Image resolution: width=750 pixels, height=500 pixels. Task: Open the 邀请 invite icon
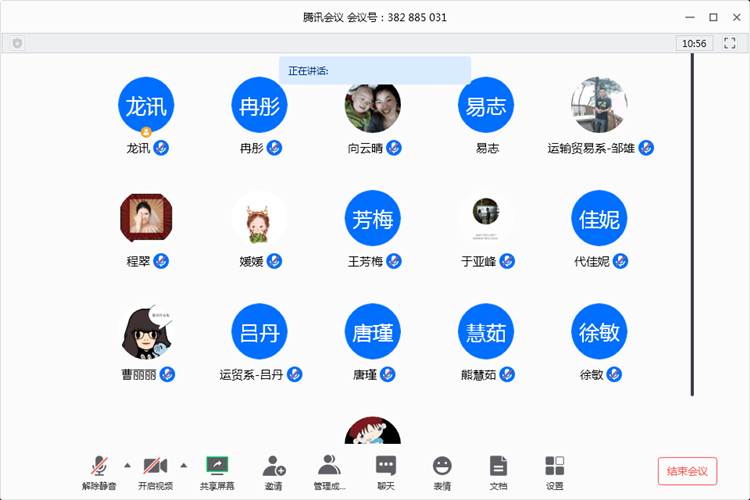tap(273, 471)
